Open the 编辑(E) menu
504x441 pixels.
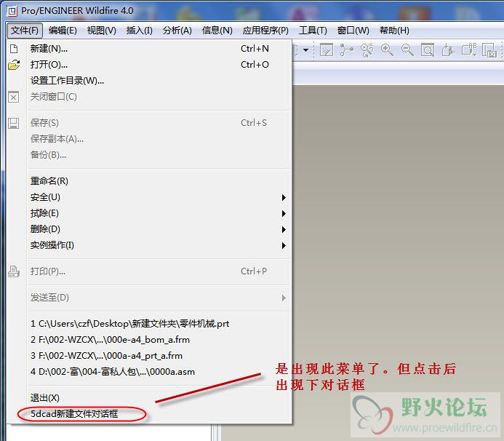(x=63, y=31)
